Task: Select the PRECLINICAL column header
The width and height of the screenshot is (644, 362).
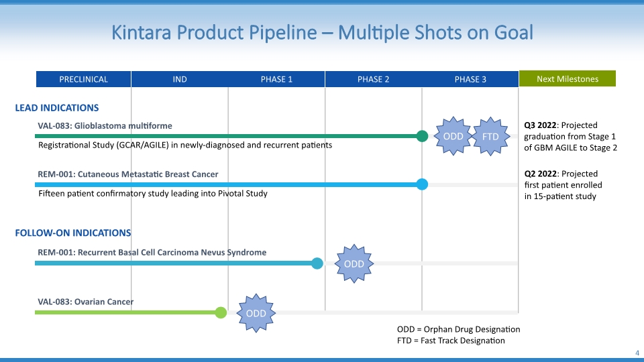Action: (x=83, y=79)
